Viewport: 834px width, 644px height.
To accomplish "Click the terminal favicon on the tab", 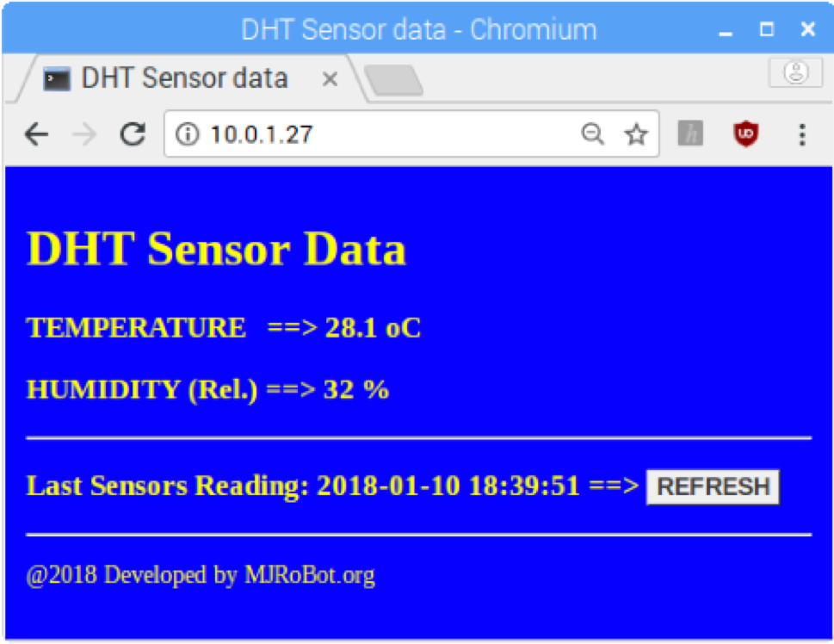I will (x=57, y=77).
